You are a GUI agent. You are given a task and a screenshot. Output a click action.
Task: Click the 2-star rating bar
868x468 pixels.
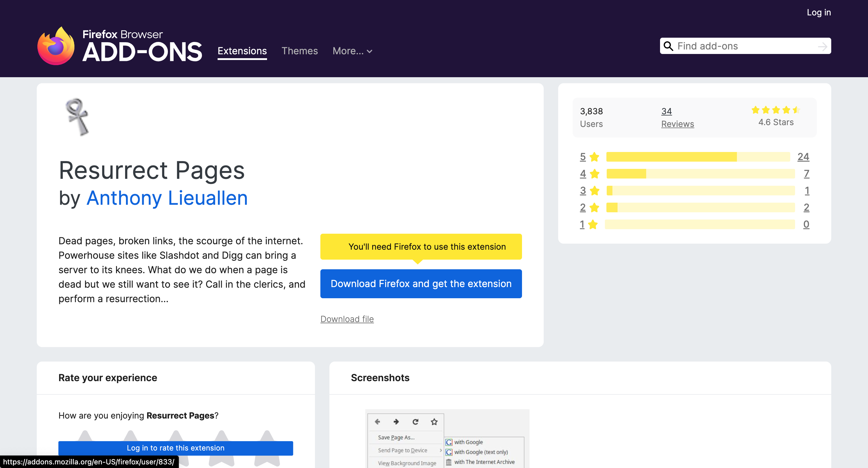(700, 207)
